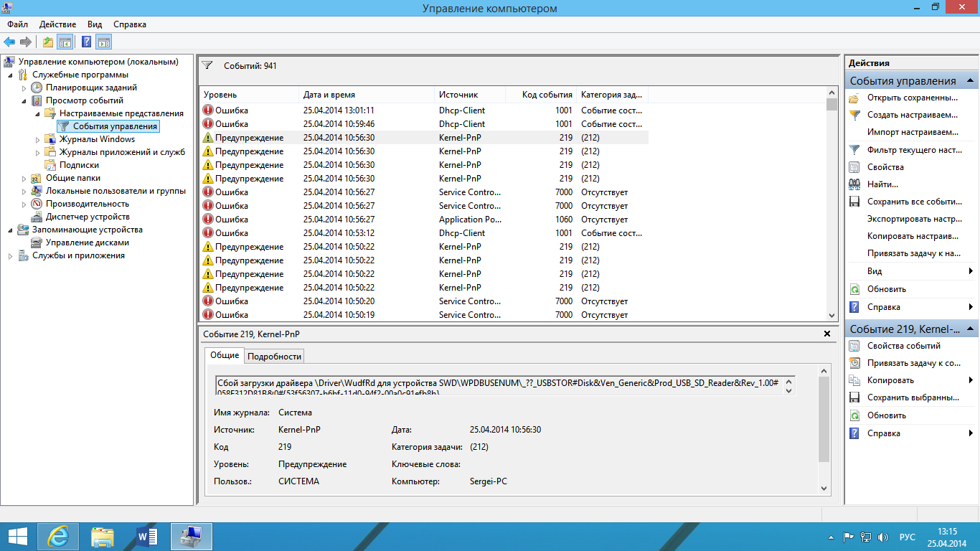
Task: Open the Вид menu in menu bar
Action: tap(95, 24)
